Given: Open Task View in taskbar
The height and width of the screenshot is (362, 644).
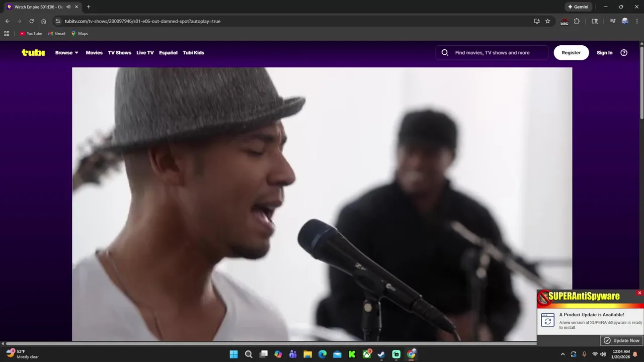Looking at the screenshot, I should click(263, 354).
